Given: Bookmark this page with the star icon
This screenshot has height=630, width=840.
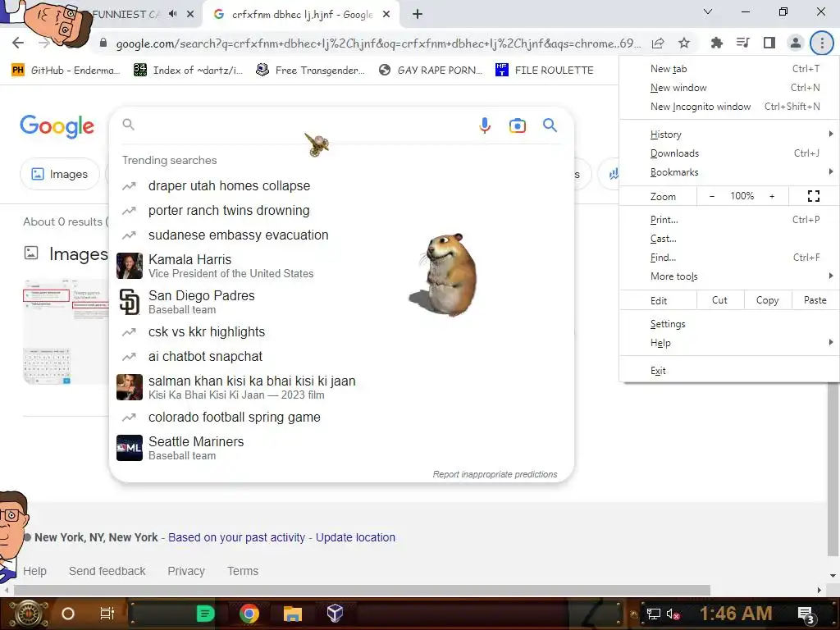Looking at the screenshot, I should click(x=684, y=43).
